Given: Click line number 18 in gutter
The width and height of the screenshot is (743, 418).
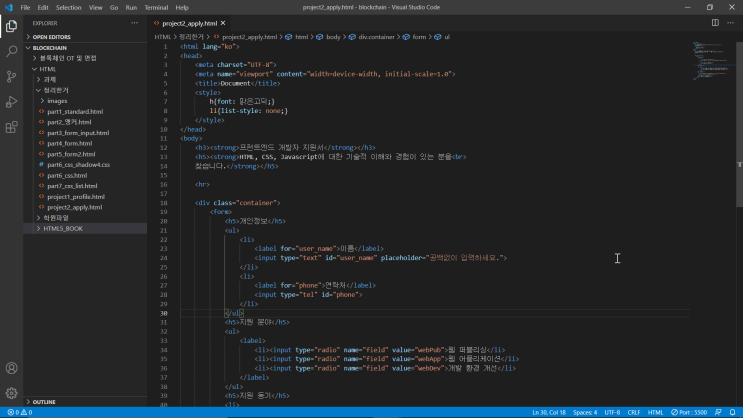Looking at the screenshot, I should tap(163, 203).
